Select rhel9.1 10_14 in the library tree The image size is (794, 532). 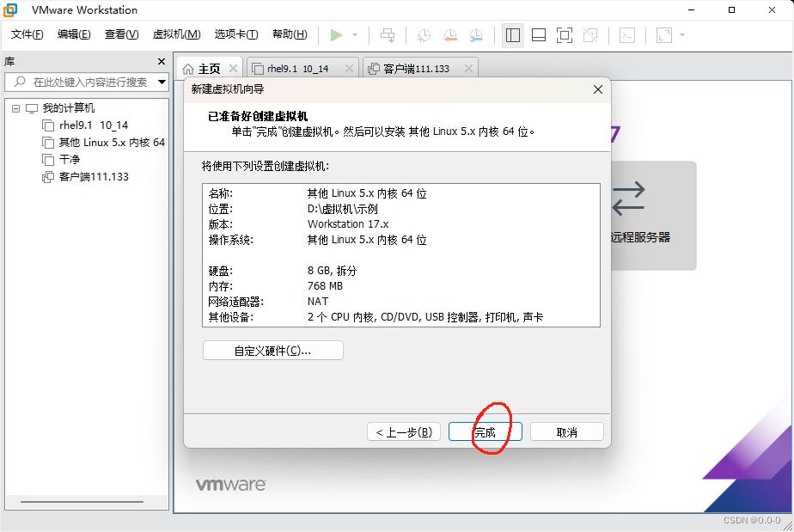(x=94, y=125)
